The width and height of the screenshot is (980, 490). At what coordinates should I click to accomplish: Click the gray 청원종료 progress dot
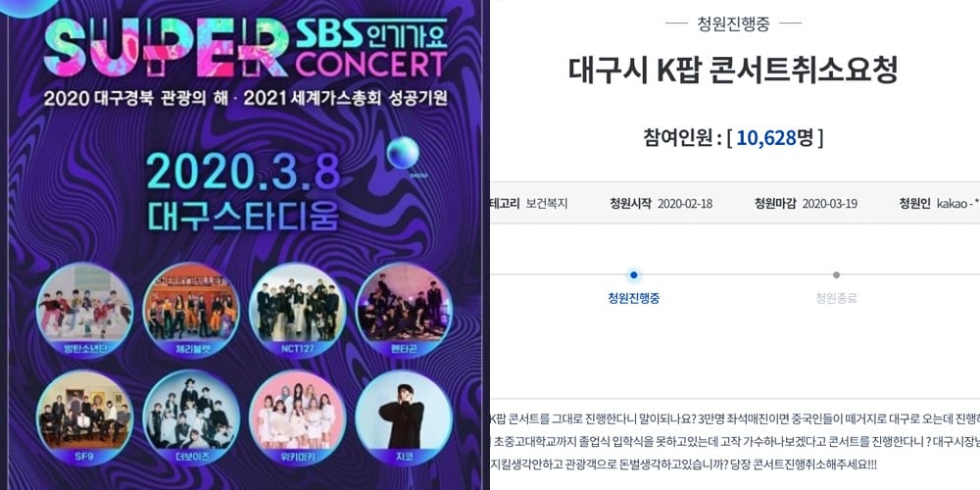point(836,275)
